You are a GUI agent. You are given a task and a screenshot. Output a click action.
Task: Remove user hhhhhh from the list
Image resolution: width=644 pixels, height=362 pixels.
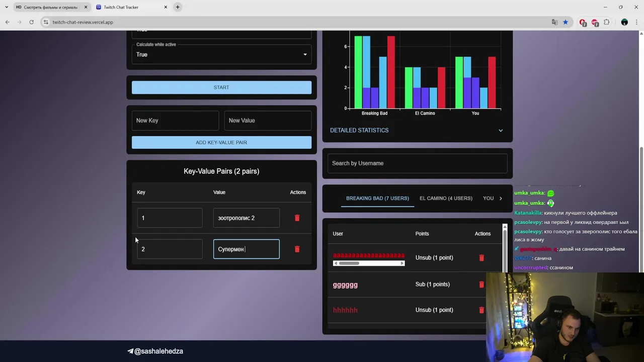pyautogui.click(x=481, y=310)
